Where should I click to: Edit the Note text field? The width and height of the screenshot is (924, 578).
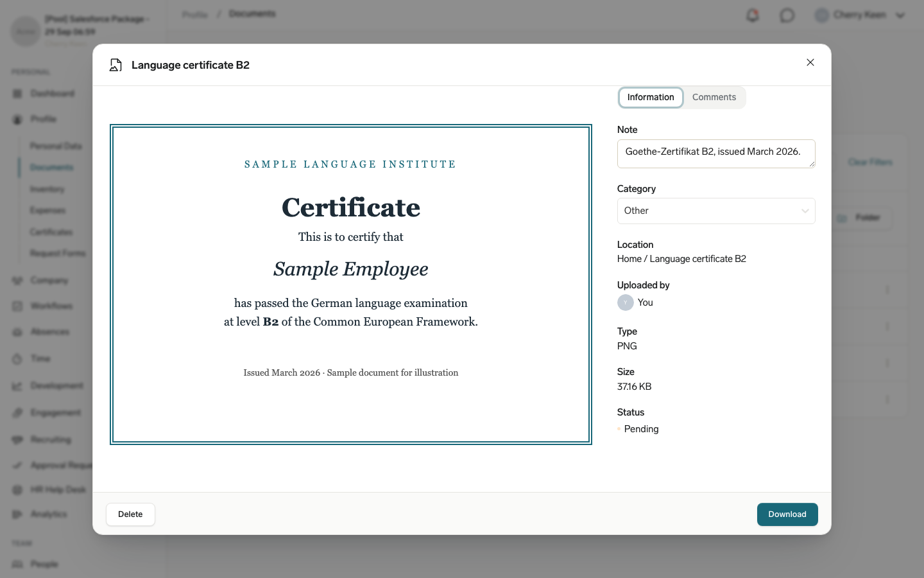click(x=716, y=153)
